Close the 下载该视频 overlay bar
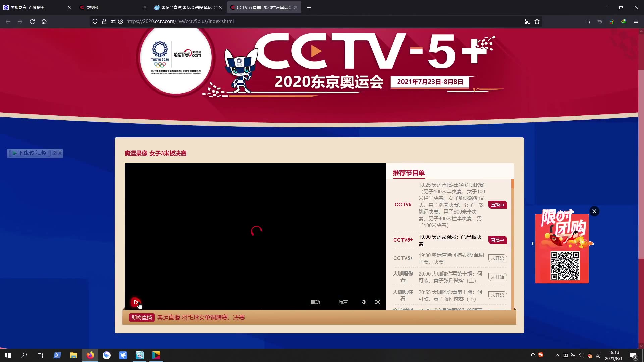This screenshot has width=644, height=362. (x=60, y=153)
